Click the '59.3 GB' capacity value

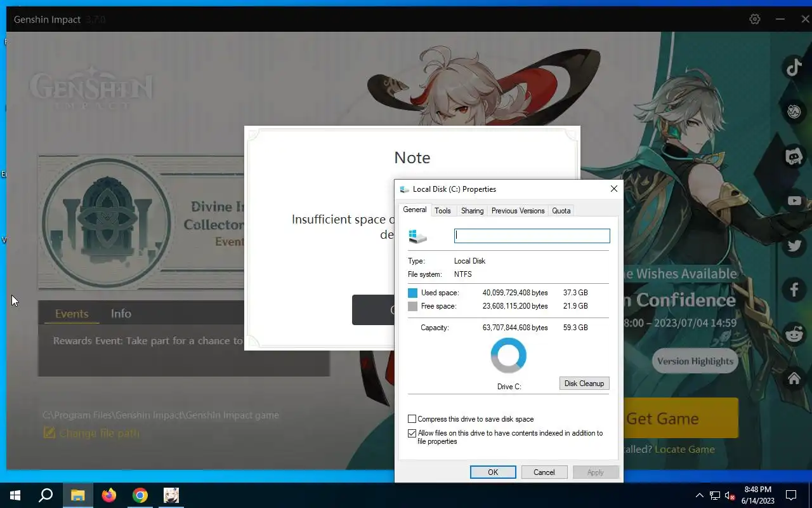(x=575, y=328)
